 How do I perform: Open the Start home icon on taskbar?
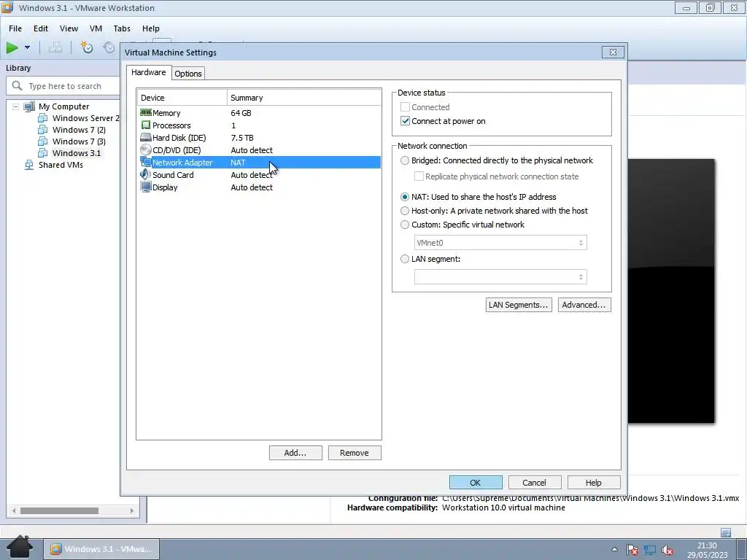point(20,547)
